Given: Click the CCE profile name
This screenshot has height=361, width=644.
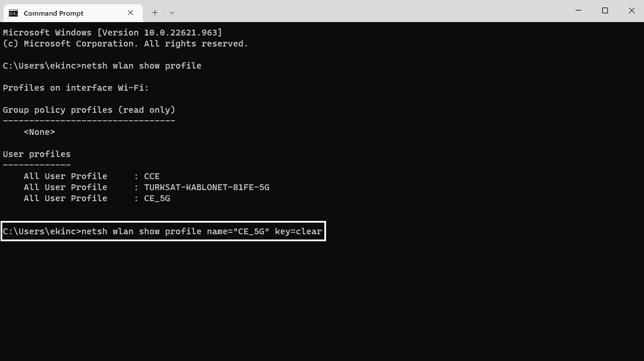Looking at the screenshot, I should (x=151, y=176).
